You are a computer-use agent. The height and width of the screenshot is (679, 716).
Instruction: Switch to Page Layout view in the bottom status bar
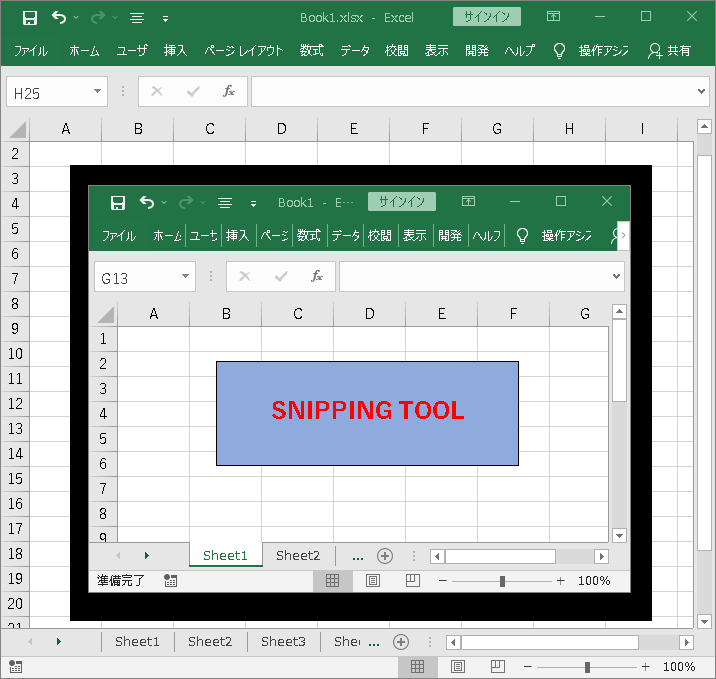[x=458, y=667]
